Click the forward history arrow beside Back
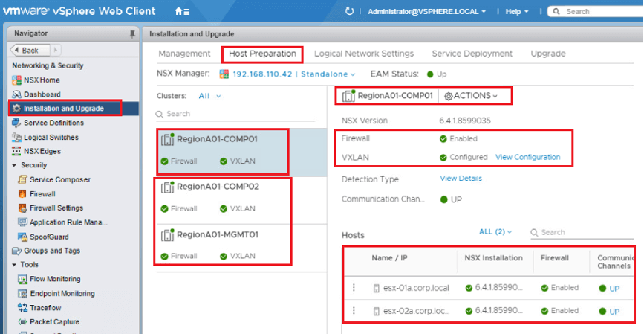The image size is (644, 334). click(x=56, y=50)
